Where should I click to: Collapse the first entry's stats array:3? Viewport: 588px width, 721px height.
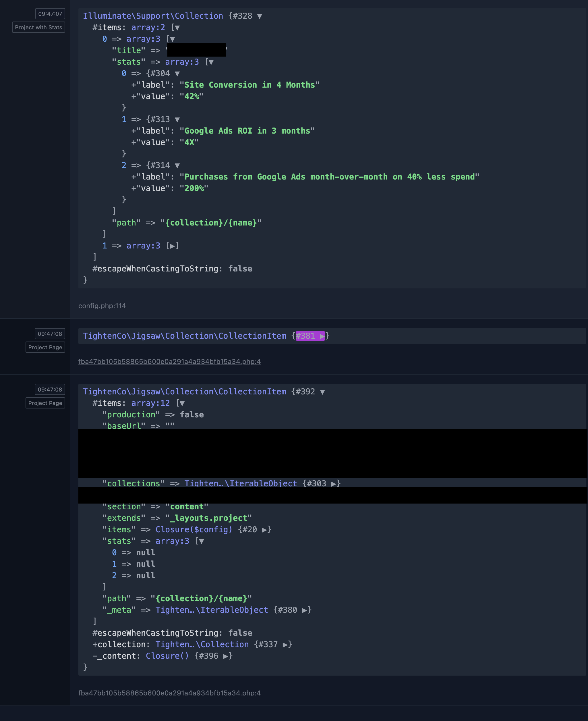(211, 62)
